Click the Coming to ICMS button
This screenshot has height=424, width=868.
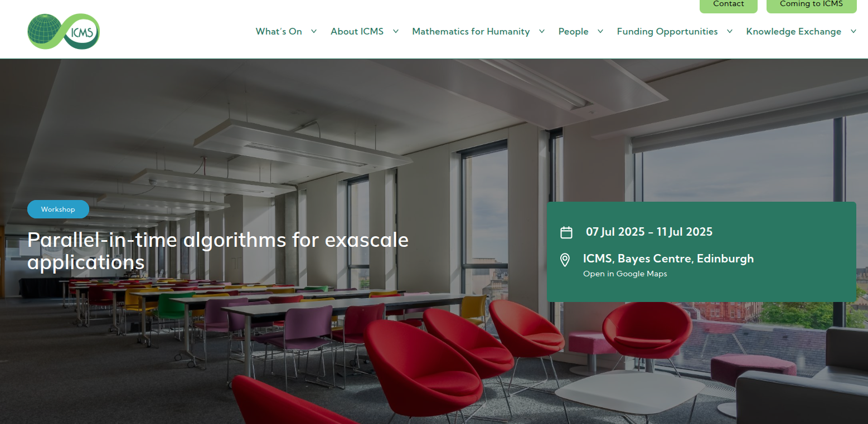click(811, 4)
